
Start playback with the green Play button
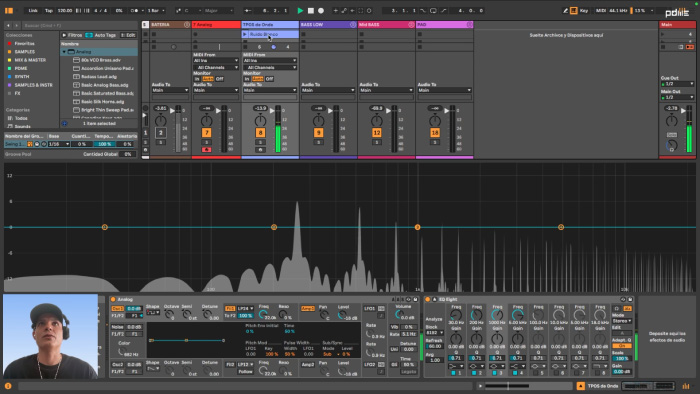(x=300, y=10)
